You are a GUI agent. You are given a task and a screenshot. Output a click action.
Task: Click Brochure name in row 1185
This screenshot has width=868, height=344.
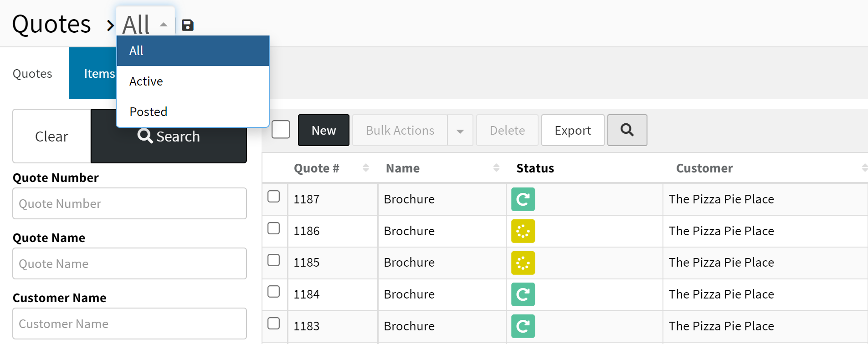coord(409,263)
